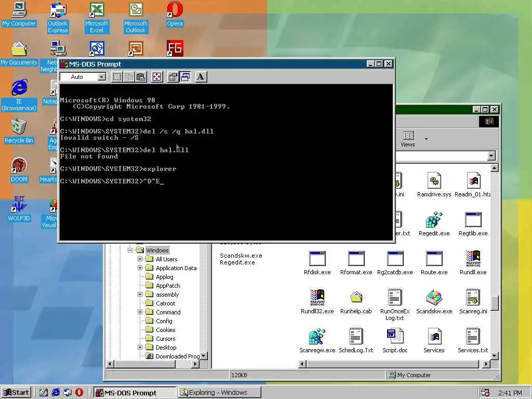Select Readm_01.htz file icon
The image size is (532, 399).
473,185
